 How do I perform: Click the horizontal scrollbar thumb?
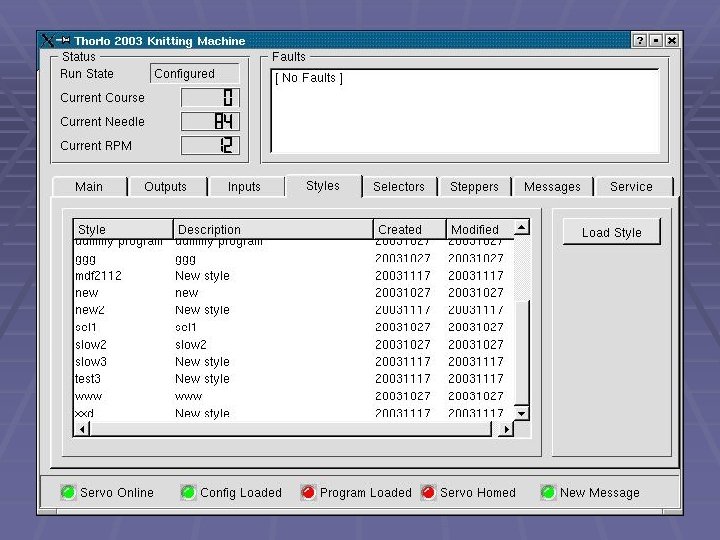coord(291,429)
